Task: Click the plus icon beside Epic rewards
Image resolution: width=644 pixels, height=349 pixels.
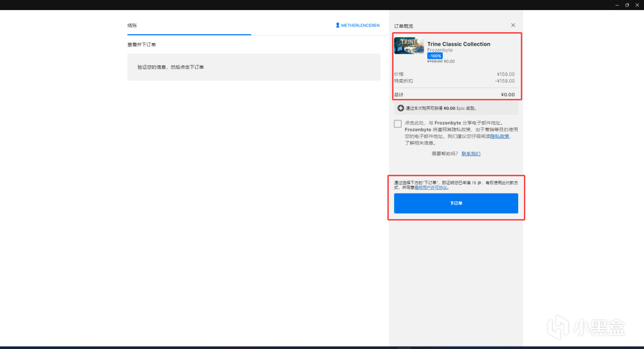Action: coord(400,108)
